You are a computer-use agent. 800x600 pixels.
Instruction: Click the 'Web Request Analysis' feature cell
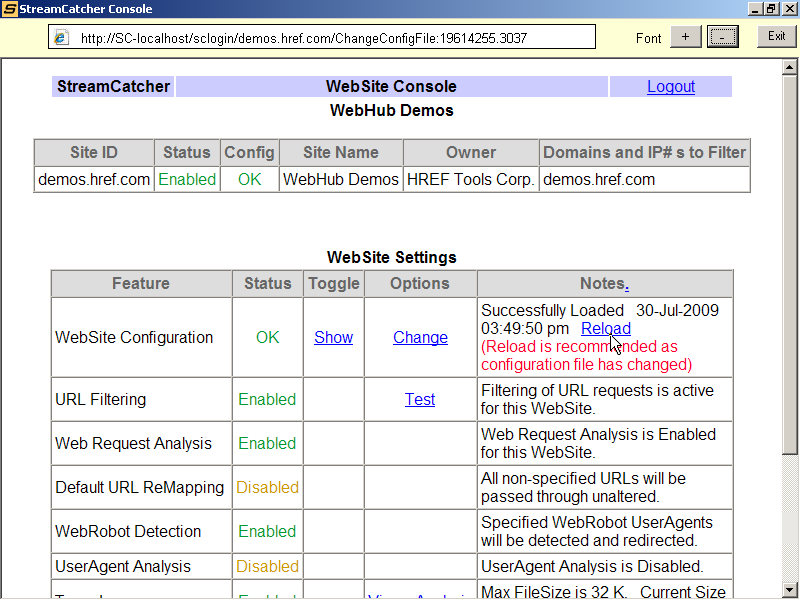click(x=141, y=443)
